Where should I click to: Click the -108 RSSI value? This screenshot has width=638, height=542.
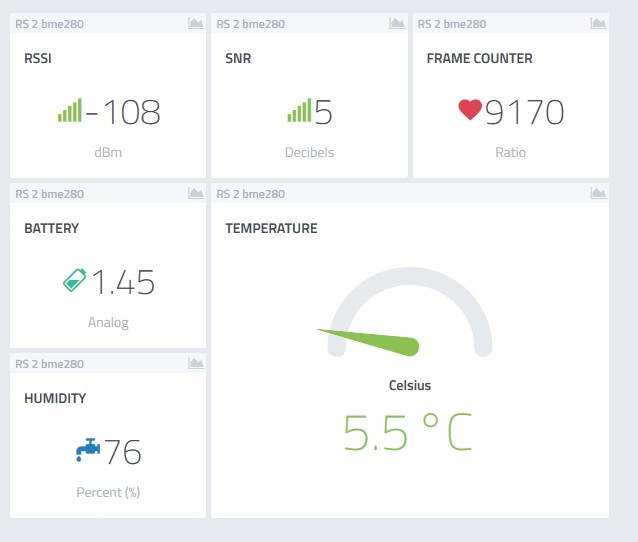click(123, 112)
